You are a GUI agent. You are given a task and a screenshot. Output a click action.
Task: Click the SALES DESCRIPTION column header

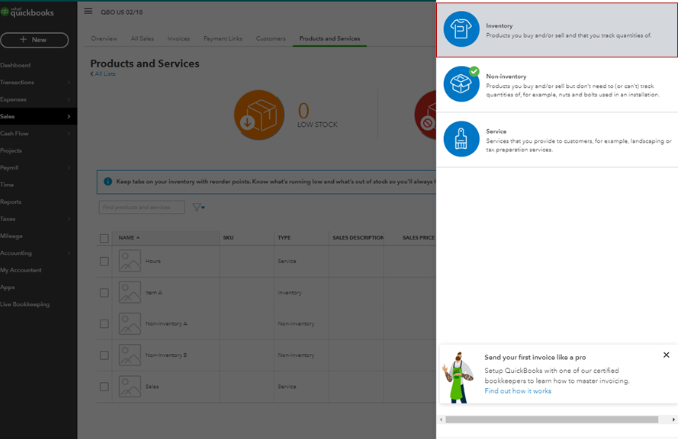coord(358,238)
